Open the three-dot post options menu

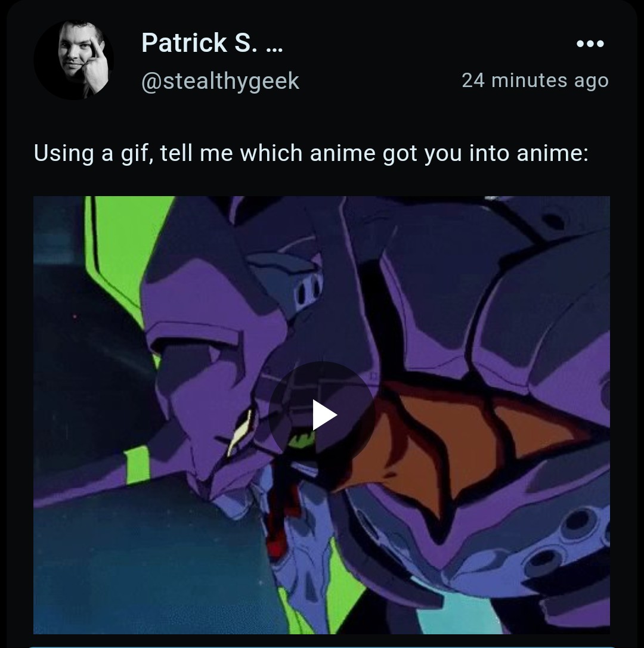pos(590,44)
